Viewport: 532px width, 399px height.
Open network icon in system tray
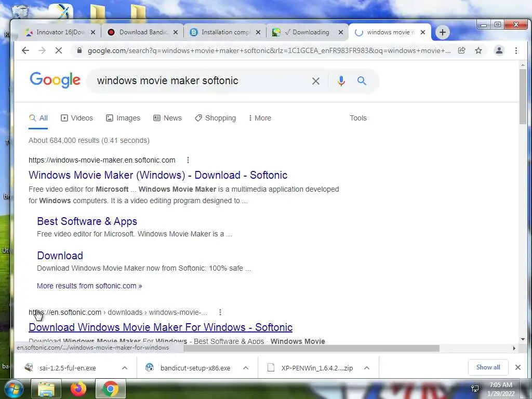(x=475, y=389)
